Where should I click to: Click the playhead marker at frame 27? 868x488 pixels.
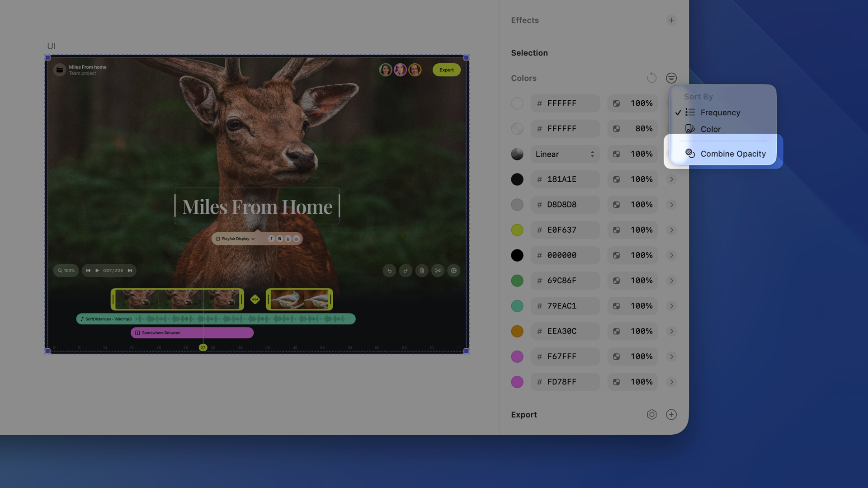203,347
